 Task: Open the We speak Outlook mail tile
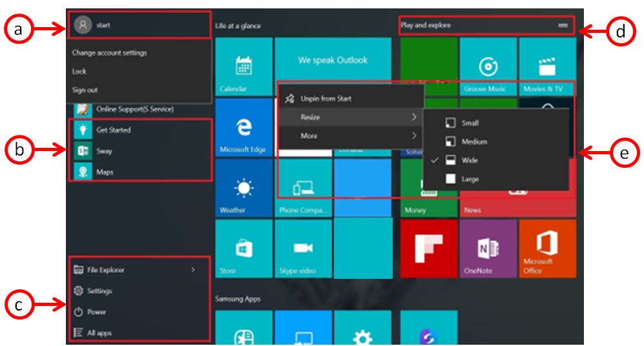[x=333, y=60]
